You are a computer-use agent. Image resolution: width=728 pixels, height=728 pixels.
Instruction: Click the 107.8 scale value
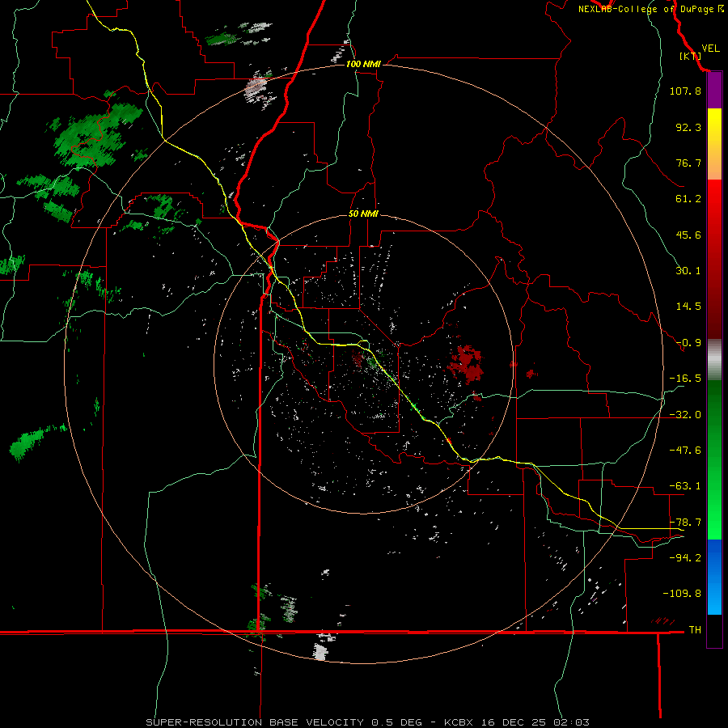pos(685,91)
